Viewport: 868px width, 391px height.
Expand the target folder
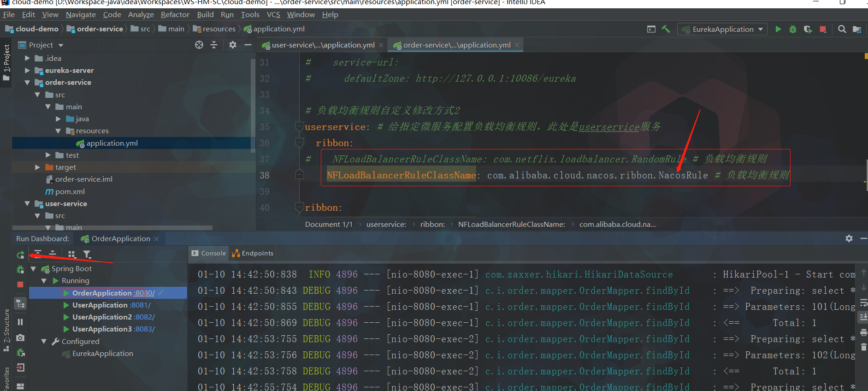pos(37,167)
